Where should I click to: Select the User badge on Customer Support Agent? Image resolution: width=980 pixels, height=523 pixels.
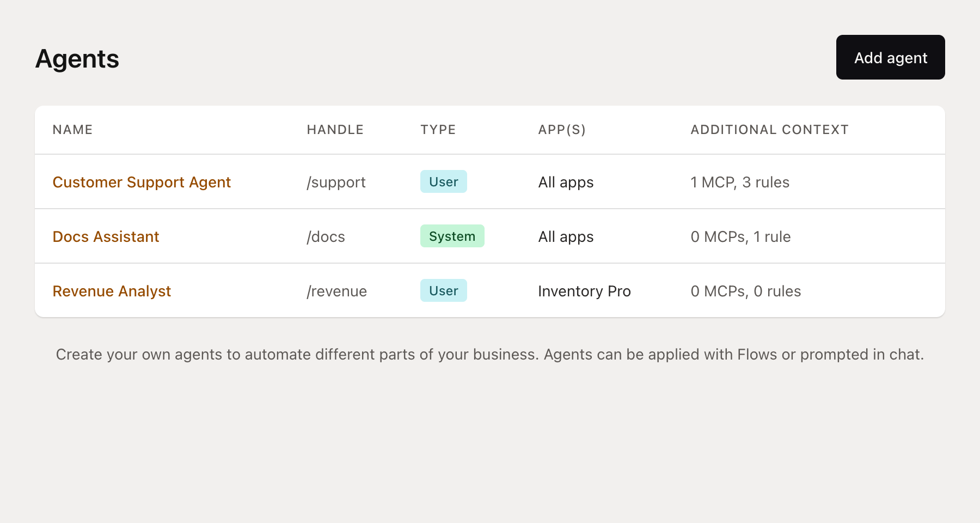point(443,181)
